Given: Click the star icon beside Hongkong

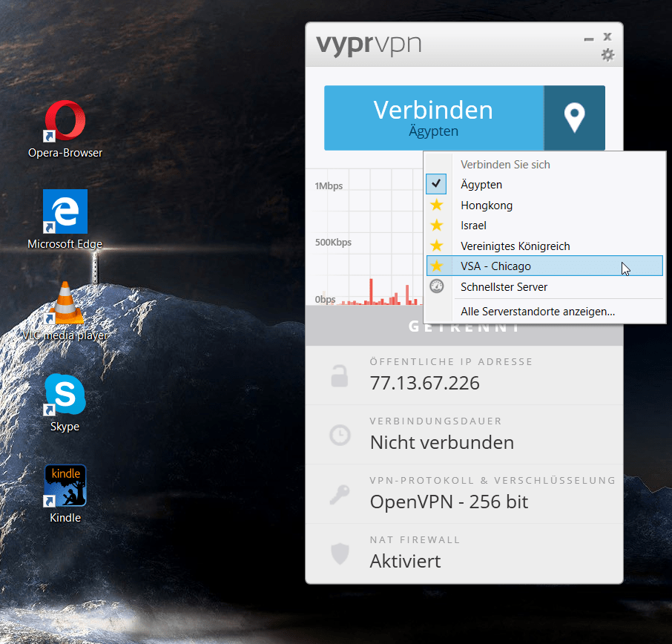Looking at the screenshot, I should pyautogui.click(x=436, y=205).
